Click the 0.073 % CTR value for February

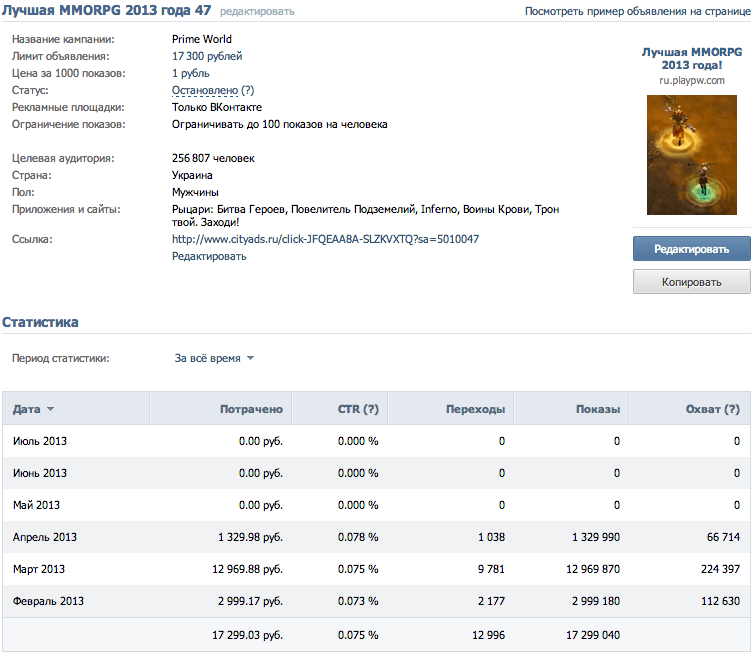pyautogui.click(x=358, y=601)
